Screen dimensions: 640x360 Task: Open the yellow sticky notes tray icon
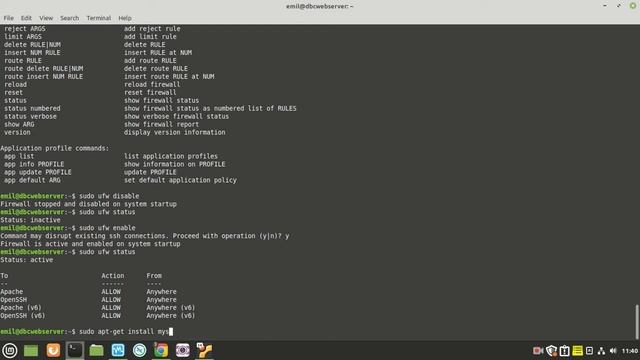coord(577,351)
